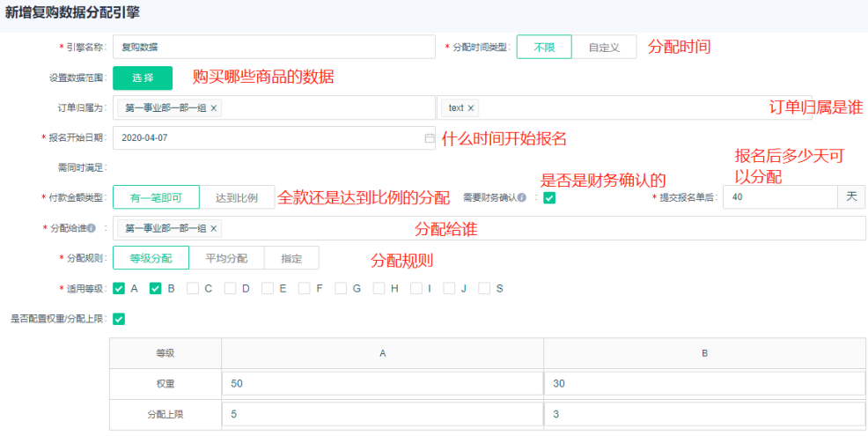
Task: Check the level C checkbox in 适用等级
Action: click(x=193, y=288)
